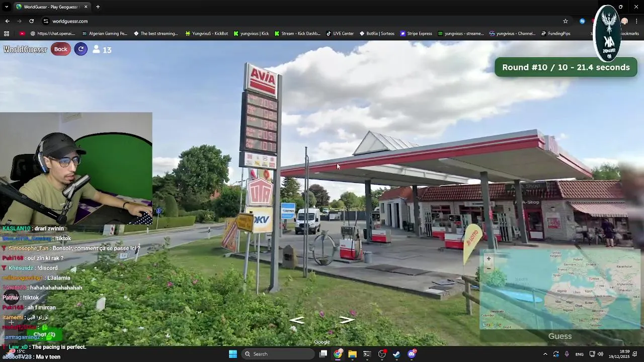Move along the street with left arrow
Image resolution: width=644 pixels, height=362 pixels.
click(x=297, y=320)
